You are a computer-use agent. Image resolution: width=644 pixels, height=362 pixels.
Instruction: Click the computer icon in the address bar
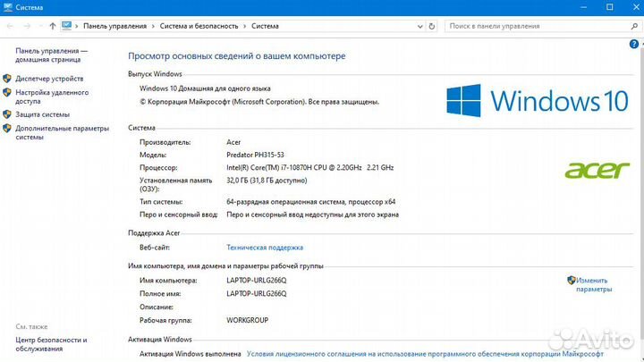click(67, 26)
